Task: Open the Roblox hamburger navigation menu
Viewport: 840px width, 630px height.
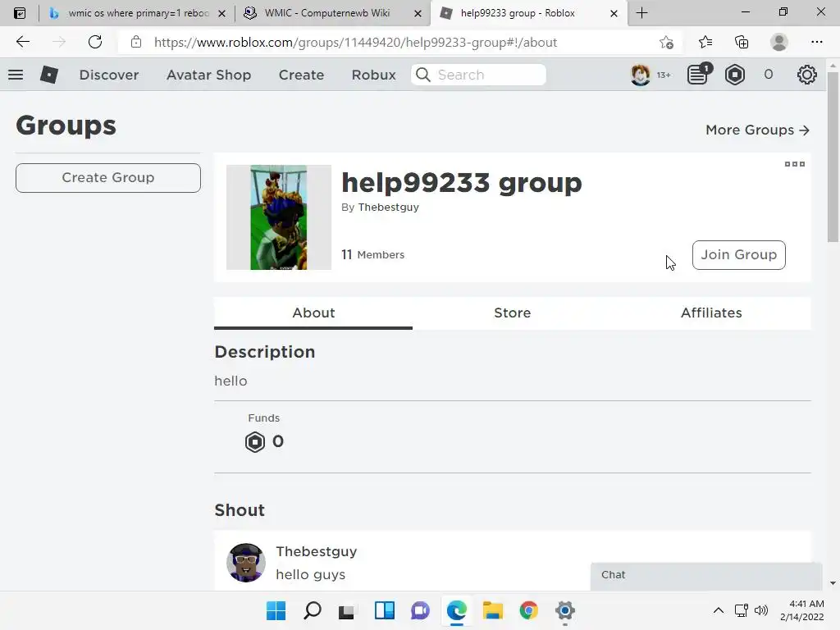Action: click(16, 75)
